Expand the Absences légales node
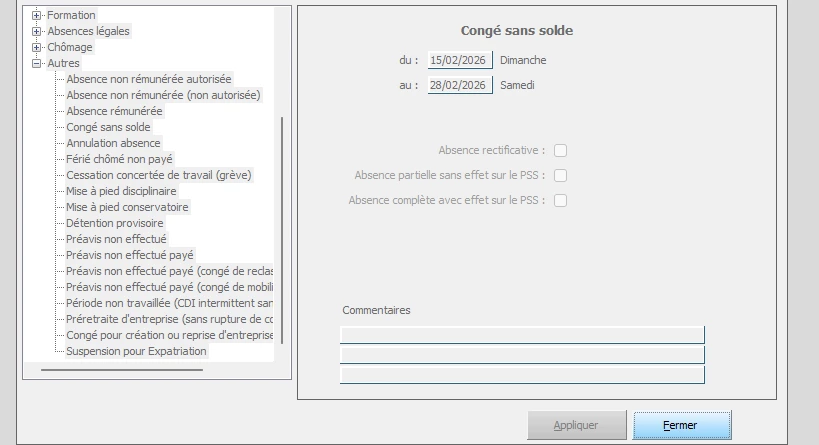819x445 pixels. (x=37, y=31)
